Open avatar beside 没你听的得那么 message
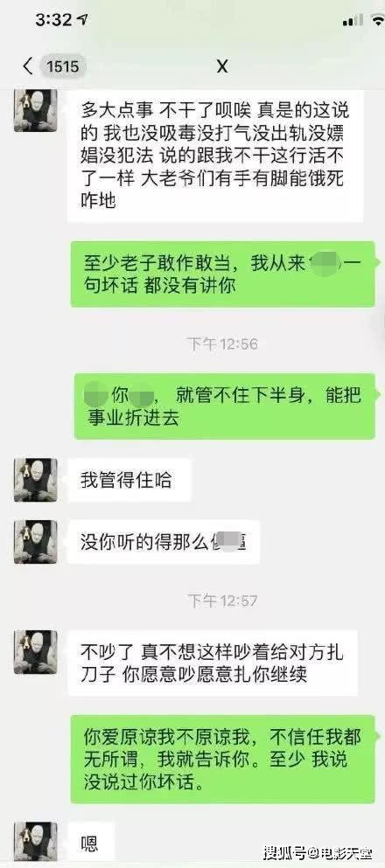The width and height of the screenshot is (385, 868). tap(36, 542)
